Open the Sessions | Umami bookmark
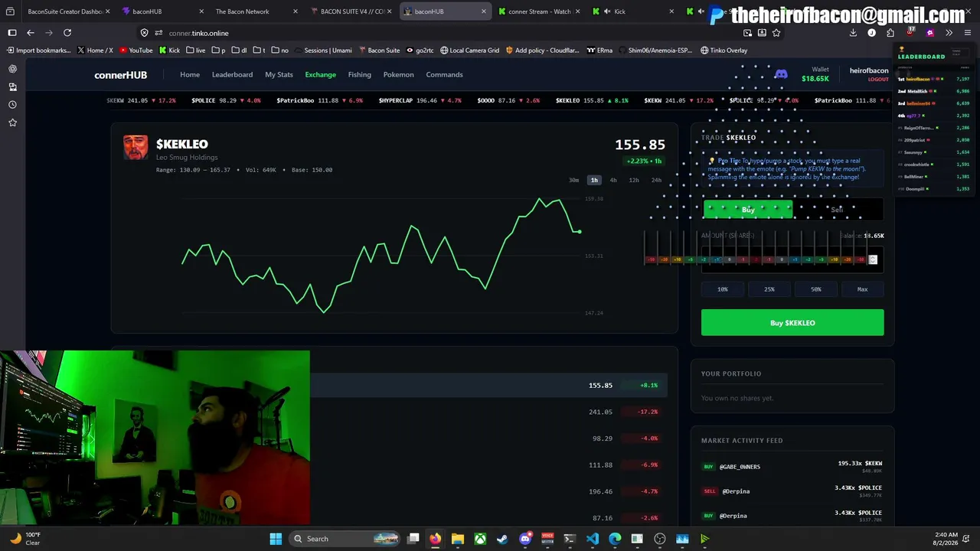980x551 pixels. click(x=322, y=51)
